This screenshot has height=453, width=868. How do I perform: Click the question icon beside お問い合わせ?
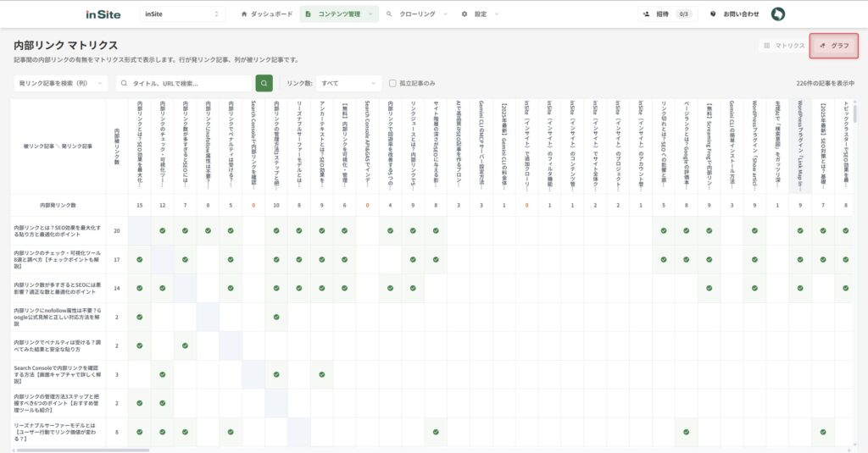tap(713, 14)
